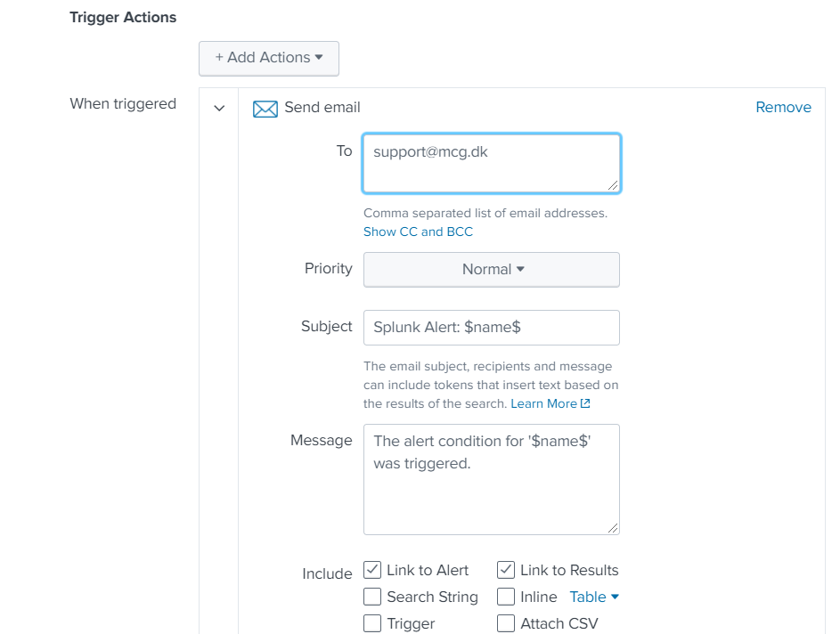Enable the Trigger checkbox
Viewport: 840px width, 634px height.
(372, 623)
